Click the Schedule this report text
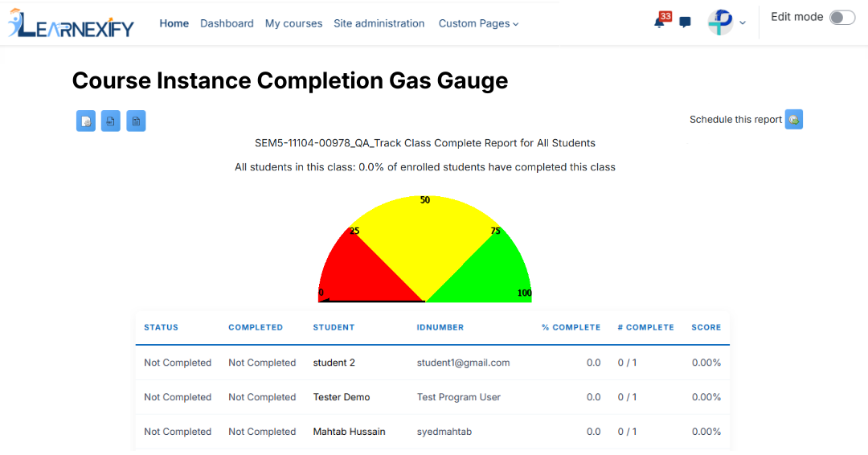 click(735, 120)
